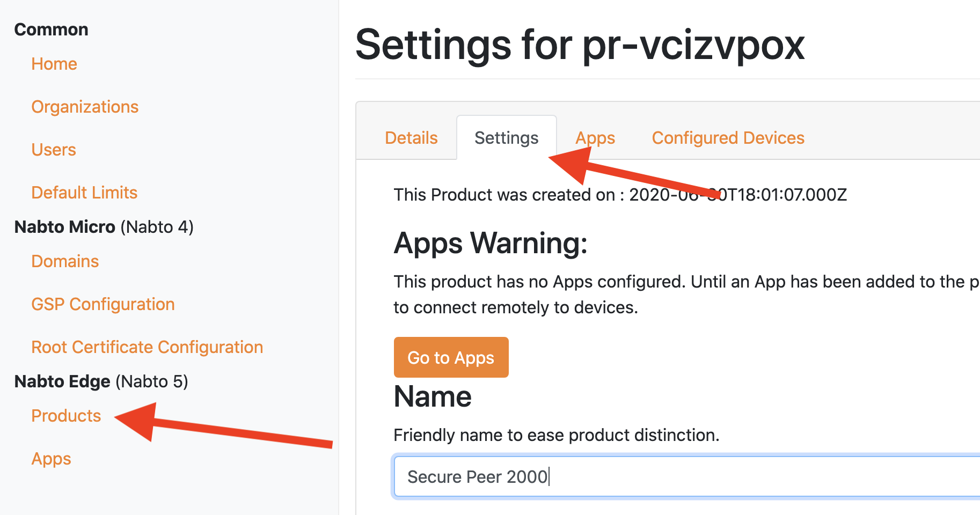Switch to the Details tab

click(x=411, y=138)
